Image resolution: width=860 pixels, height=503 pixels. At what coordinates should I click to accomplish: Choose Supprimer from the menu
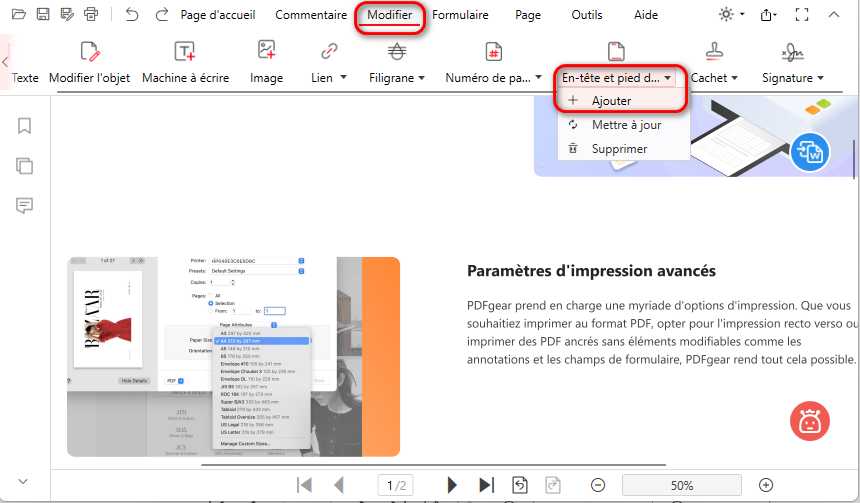624,149
